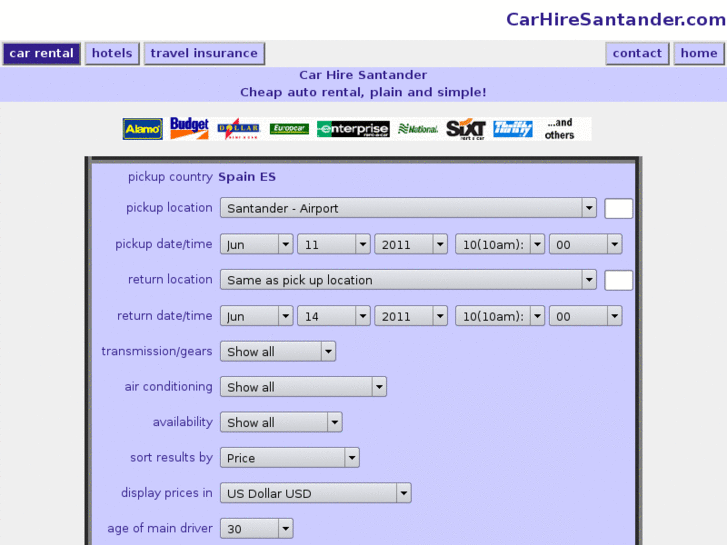Image resolution: width=727 pixels, height=545 pixels.
Task: Click the Budget logo
Action: (x=189, y=128)
